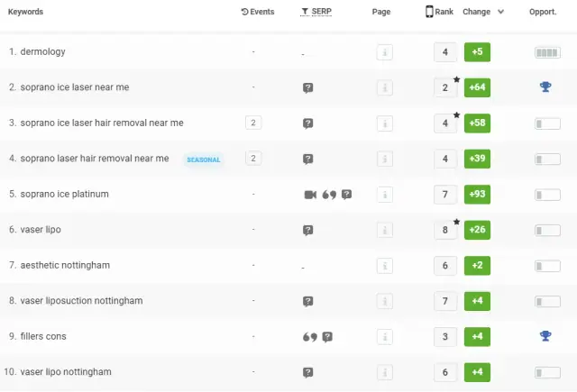Click the mobile device icon beside Rank header
This screenshot has height=392, width=577.
(429, 12)
